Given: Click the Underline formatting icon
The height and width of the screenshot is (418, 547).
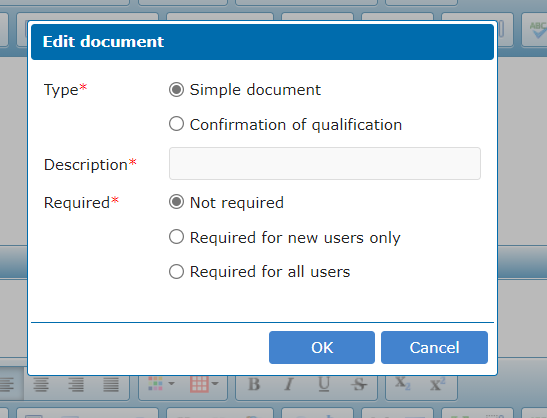Looking at the screenshot, I should pyautogui.click(x=324, y=384).
